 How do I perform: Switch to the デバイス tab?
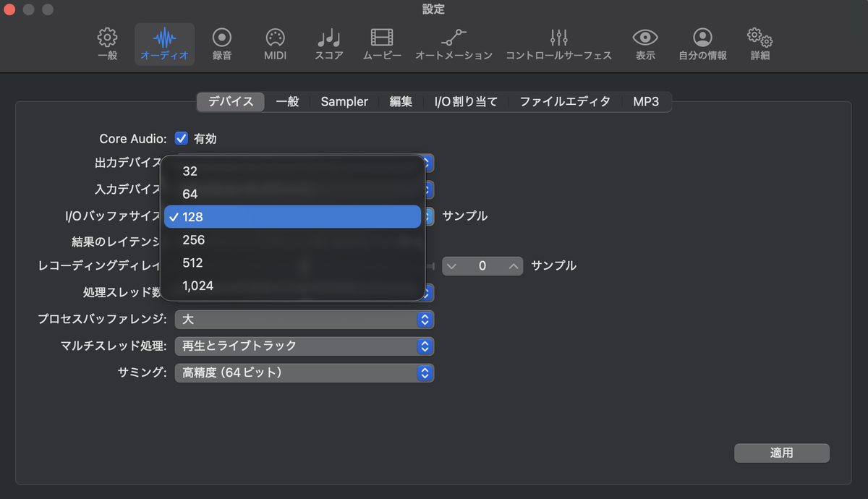click(231, 102)
